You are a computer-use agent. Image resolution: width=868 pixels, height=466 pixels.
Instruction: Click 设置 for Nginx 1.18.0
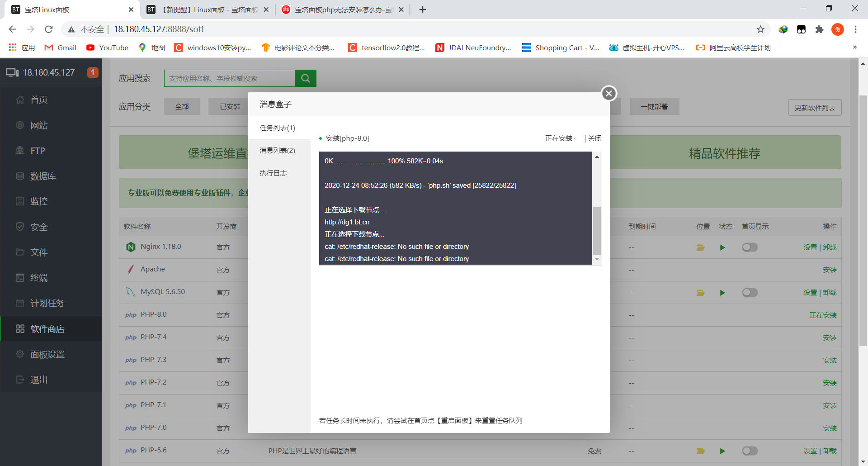(x=810, y=247)
